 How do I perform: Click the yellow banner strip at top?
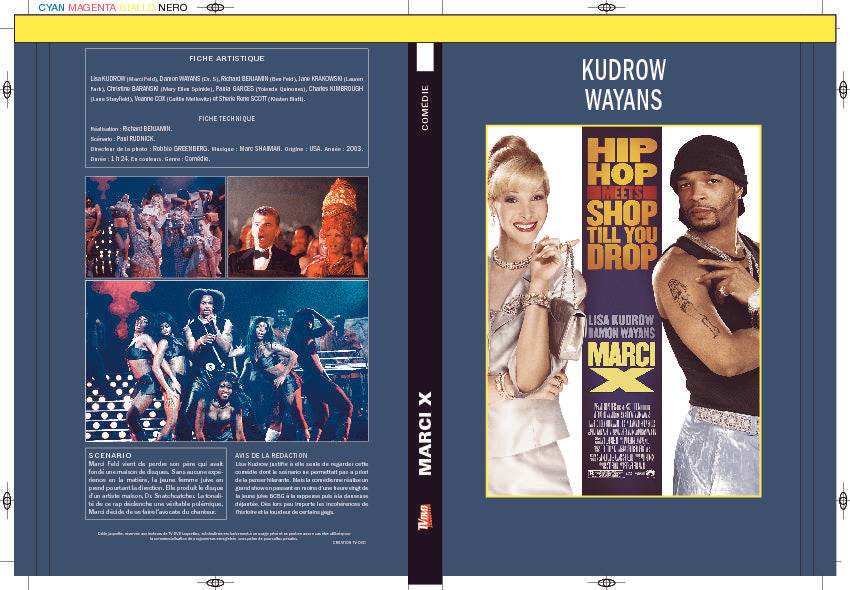[x=425, y=29]
